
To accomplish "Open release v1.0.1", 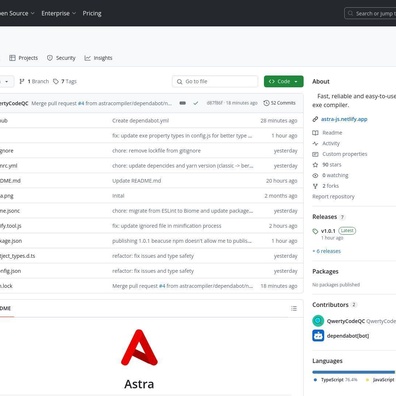I will (328, 231).
